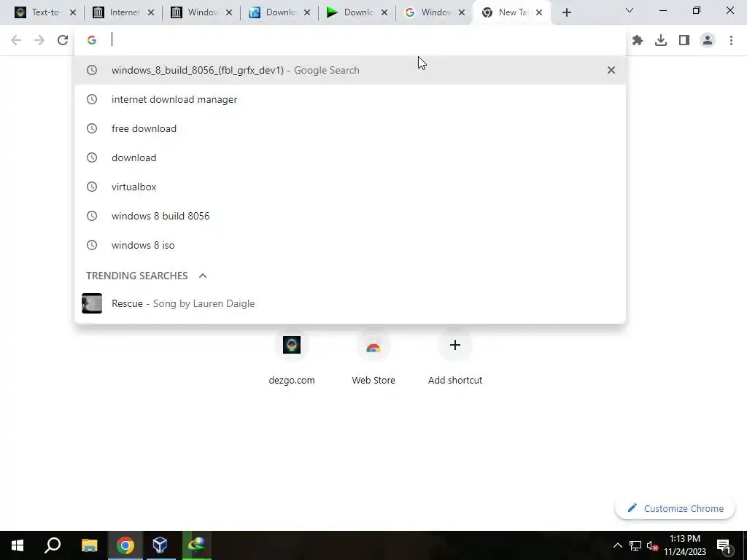Close the Text-to tab
This screenshot has height=560, width=747.
[x=73, y=12]
